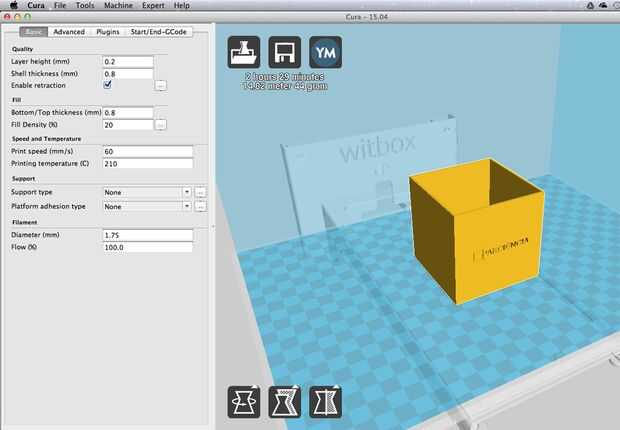This screenshot has width=620, height=430.
Task: Select the Mirror tool icon
Action: [x=325, y=402]
